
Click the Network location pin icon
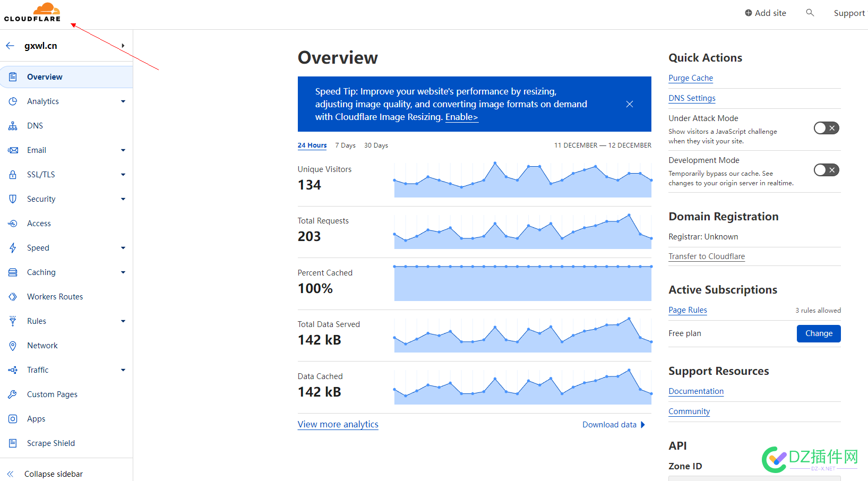point(13,346)
